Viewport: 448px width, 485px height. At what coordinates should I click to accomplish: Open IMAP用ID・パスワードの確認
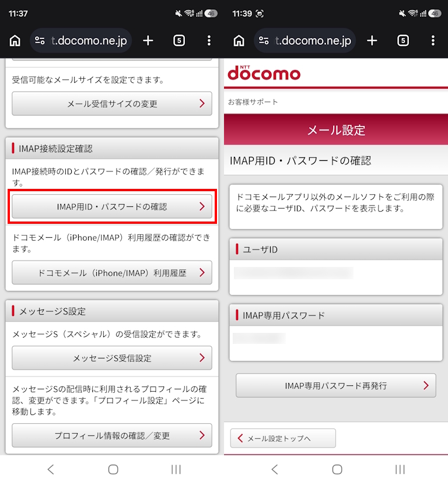click(x=112, y=206)
